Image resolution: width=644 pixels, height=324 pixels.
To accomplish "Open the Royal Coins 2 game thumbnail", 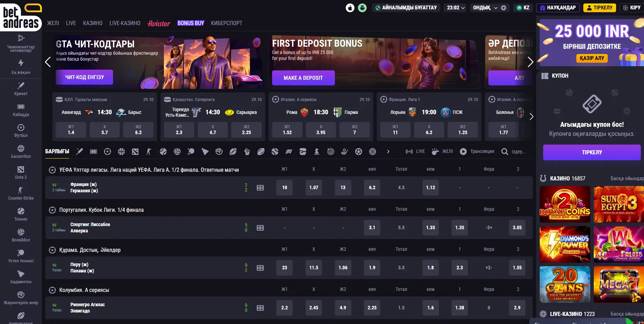I will (x=565, y=205).
